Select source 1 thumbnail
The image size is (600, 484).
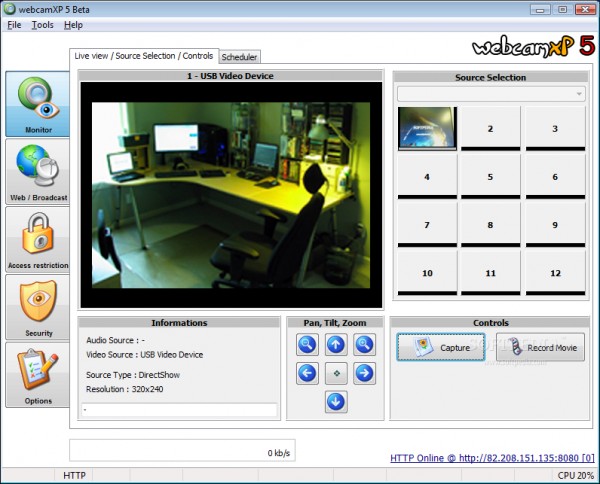click(427, 128)
